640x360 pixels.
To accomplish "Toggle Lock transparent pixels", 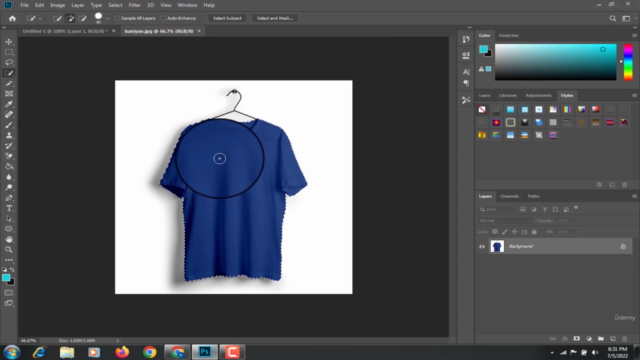I will click(495, 232).
